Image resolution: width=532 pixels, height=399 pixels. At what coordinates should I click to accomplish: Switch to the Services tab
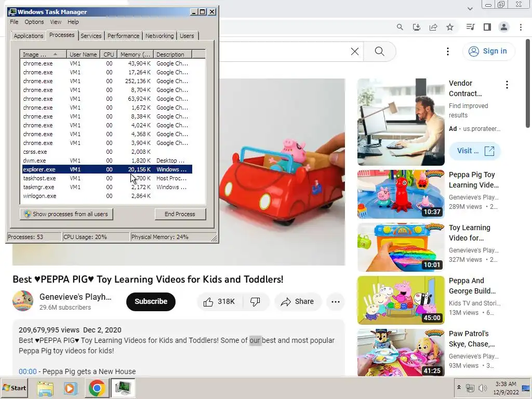(x=91, y=36)
